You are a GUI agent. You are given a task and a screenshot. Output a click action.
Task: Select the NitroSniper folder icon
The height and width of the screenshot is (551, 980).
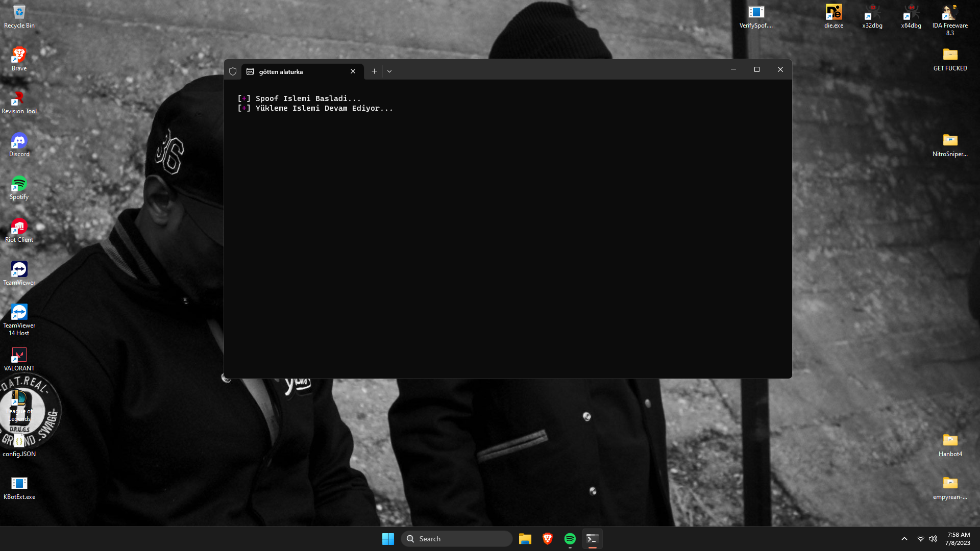click(950, 145)
